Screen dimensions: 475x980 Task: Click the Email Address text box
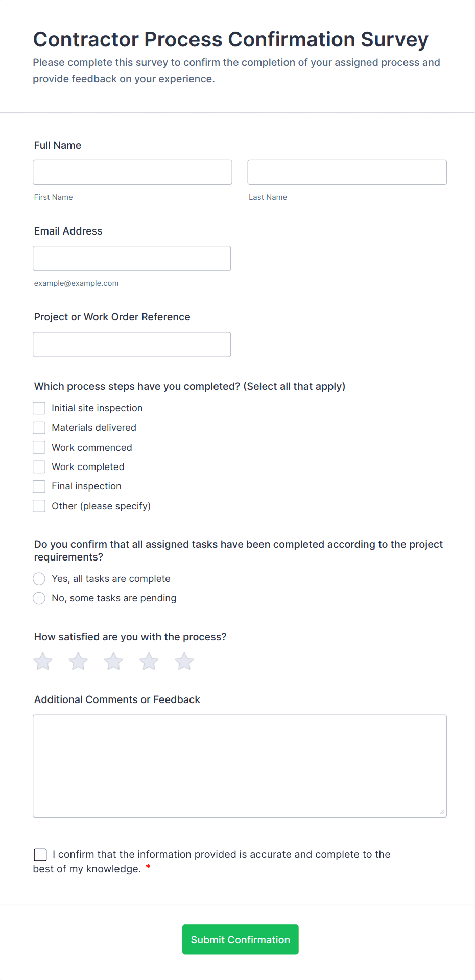pos(132,259)
